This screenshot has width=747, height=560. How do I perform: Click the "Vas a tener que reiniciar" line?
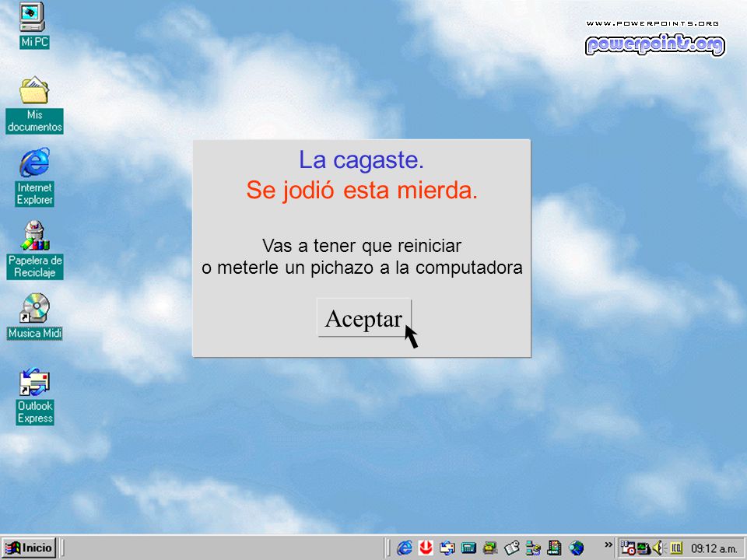click(x=362, y=246)
